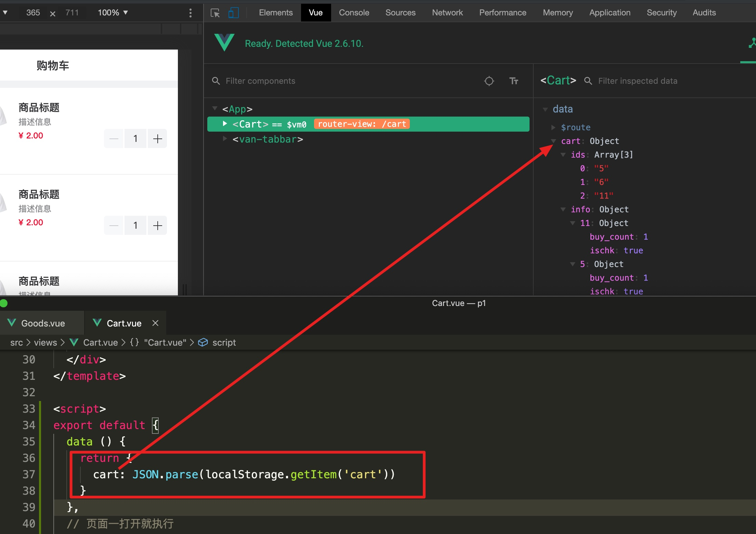Click the quantity field of the second cart item
The width and height of the screenshot is (756, 534).
(x=135, y=225)
